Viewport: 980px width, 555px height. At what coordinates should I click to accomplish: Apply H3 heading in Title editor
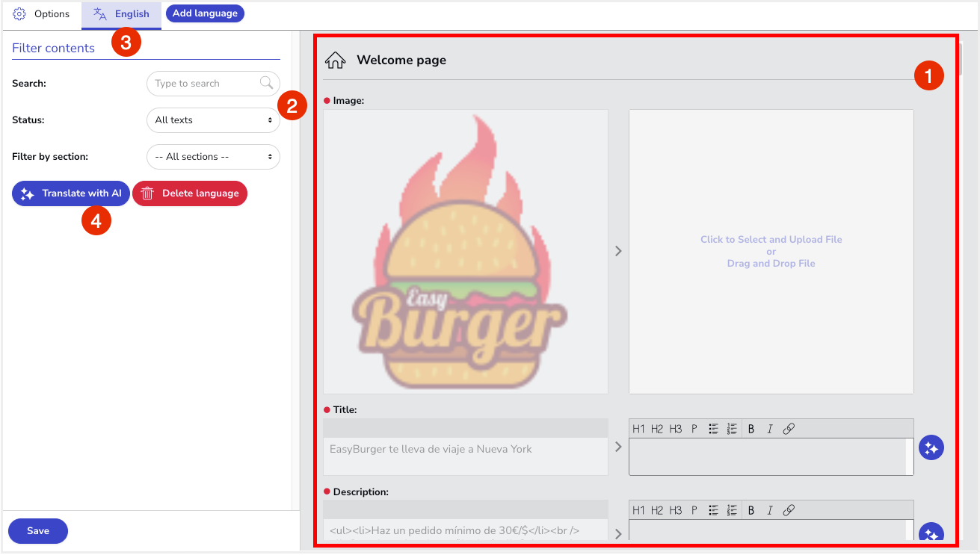point(676,429)
